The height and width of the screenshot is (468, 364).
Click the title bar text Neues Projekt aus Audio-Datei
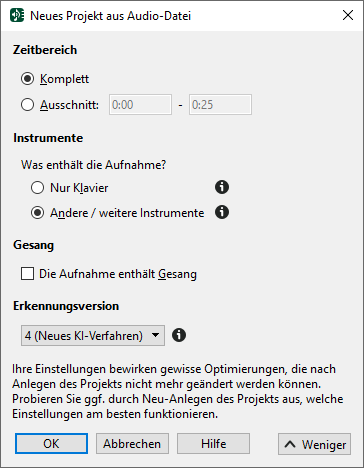click(110, 16)
